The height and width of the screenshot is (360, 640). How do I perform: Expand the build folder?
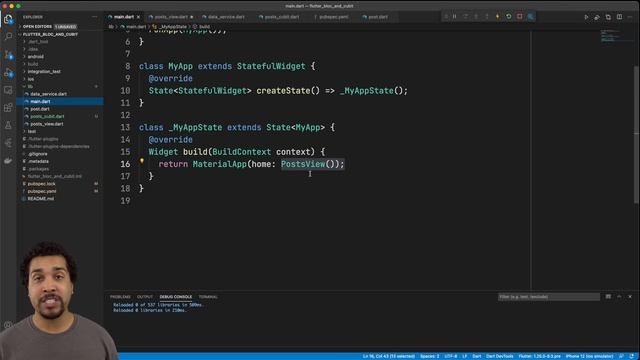(33, 64)
